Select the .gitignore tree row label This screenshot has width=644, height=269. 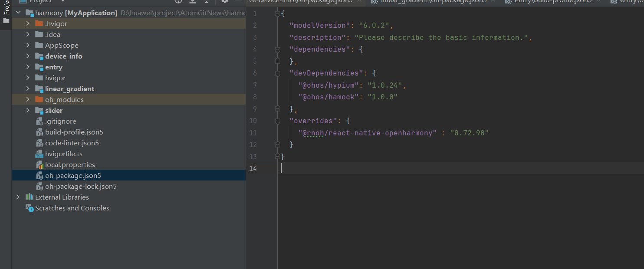point(61,121)
